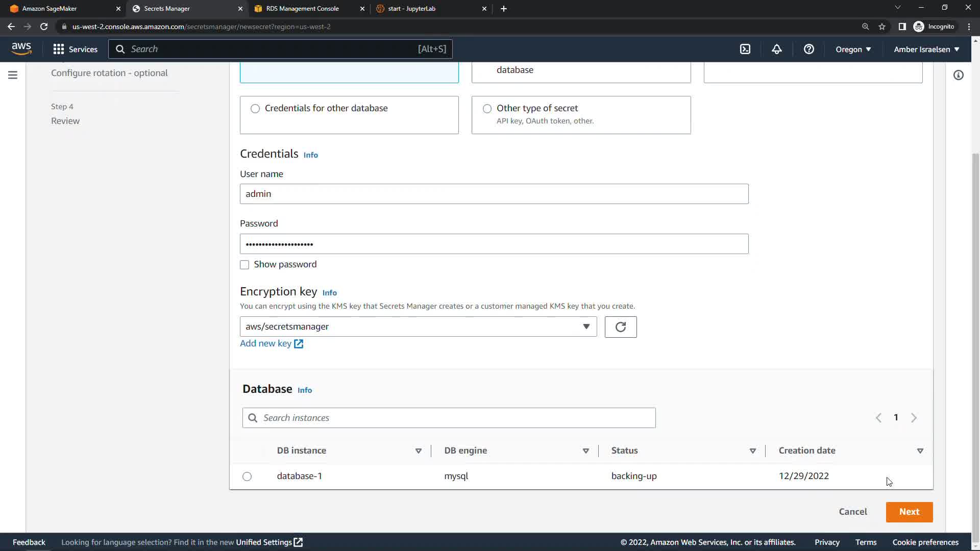Image resolution: width=980 pixels, height=551 pixels.
Task: Switch to the Amazon SageMaker tab
Action: tap(50, 9)
